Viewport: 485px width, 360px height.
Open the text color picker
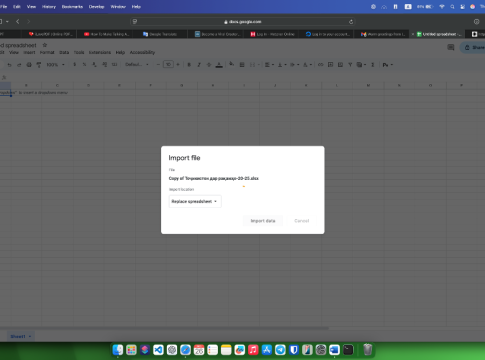[x=219, y=65]
